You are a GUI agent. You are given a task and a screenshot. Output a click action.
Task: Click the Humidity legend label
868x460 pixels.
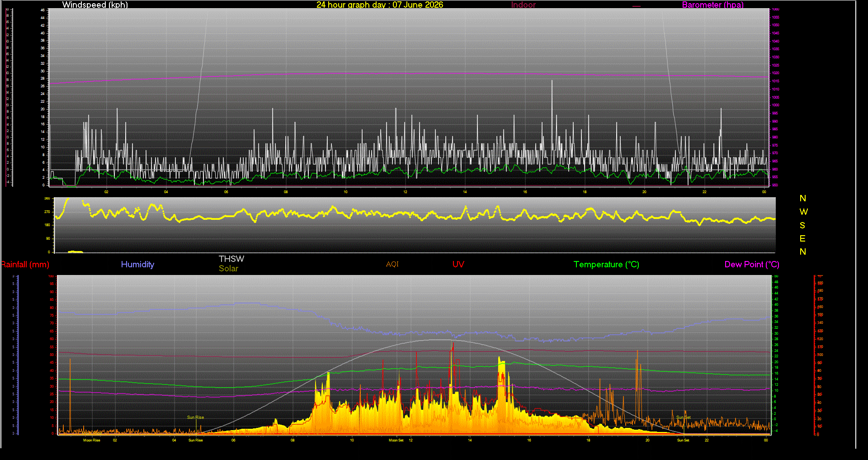[137, 265]
